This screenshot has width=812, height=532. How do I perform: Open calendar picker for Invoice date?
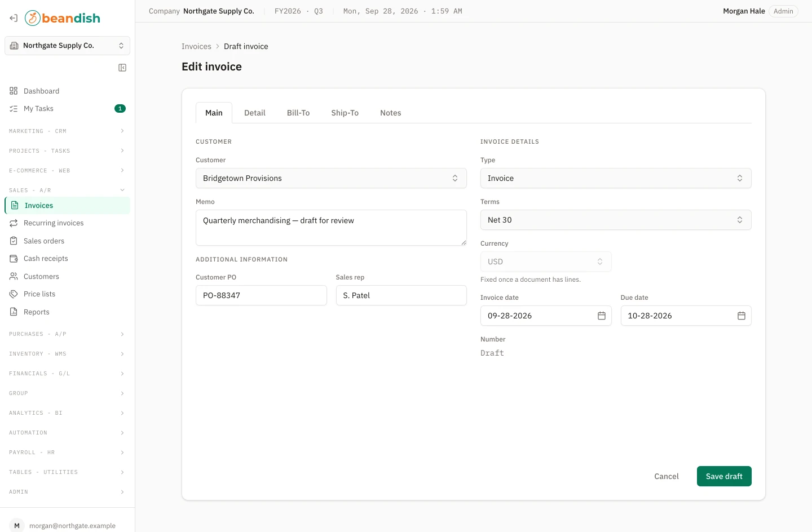point(602,316)
